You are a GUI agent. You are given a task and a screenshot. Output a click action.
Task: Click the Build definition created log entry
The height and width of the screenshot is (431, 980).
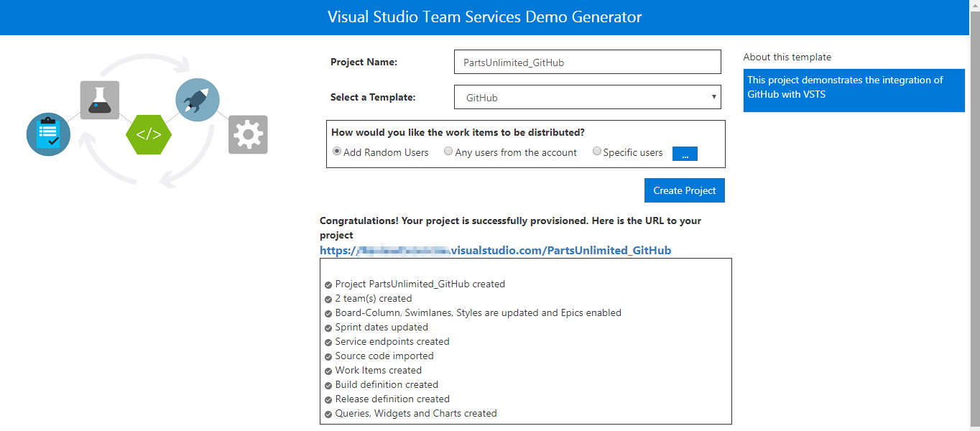pyautogui.click(x=387, y=384)
